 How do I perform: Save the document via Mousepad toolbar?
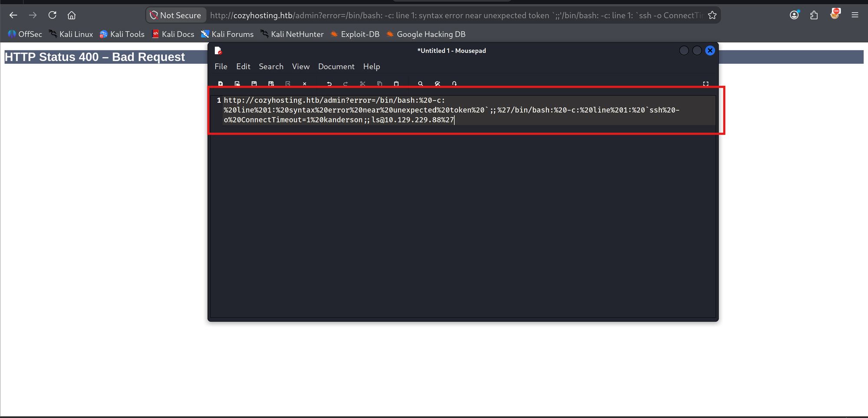point(254,84)
